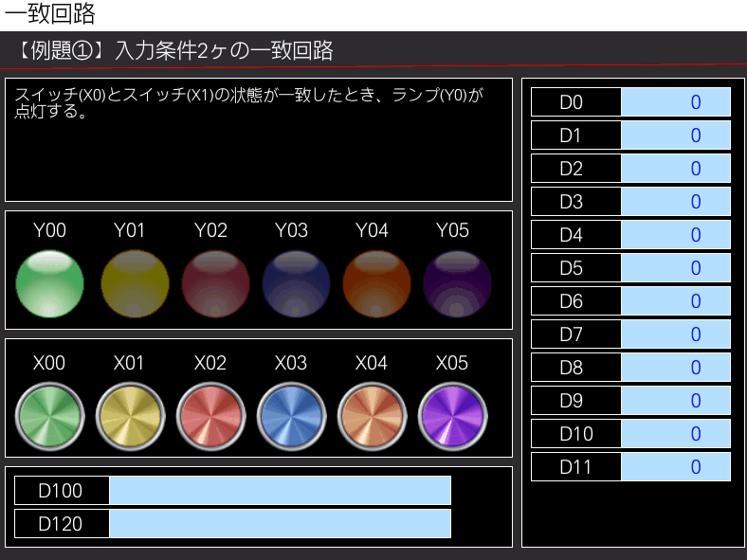Toggle the purple X05 switch

click(x=452, y=417)
